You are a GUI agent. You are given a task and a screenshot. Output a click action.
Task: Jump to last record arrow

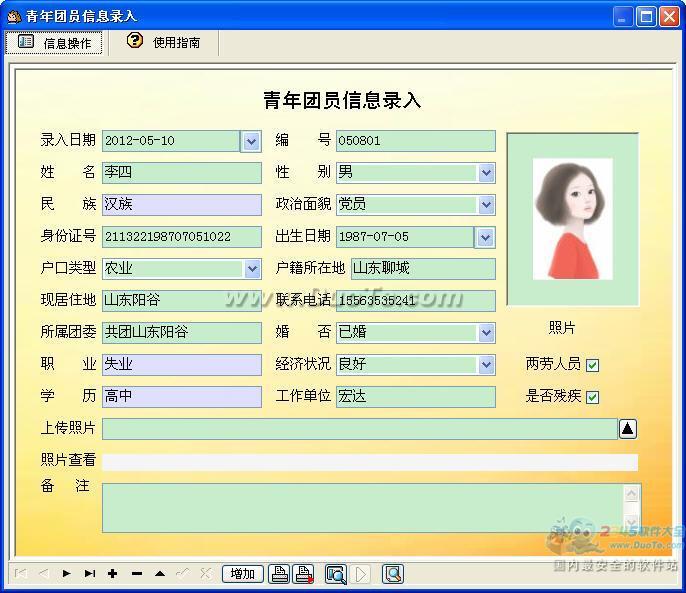[90, 573]
